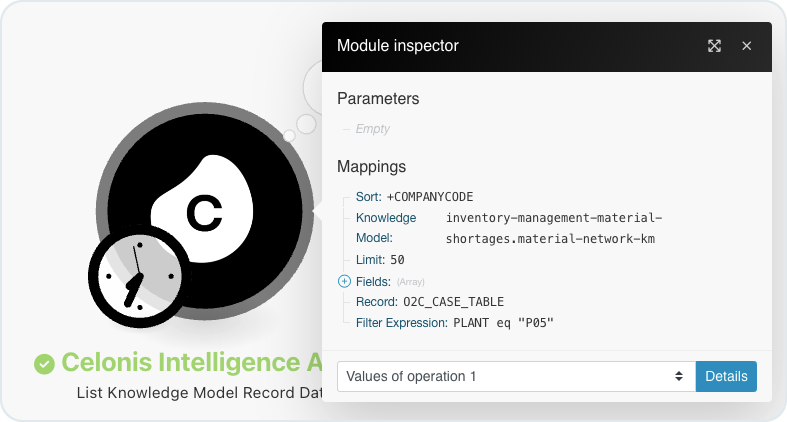
Task: Click the green success checkmark icon
Action: (x=44, y=364)
